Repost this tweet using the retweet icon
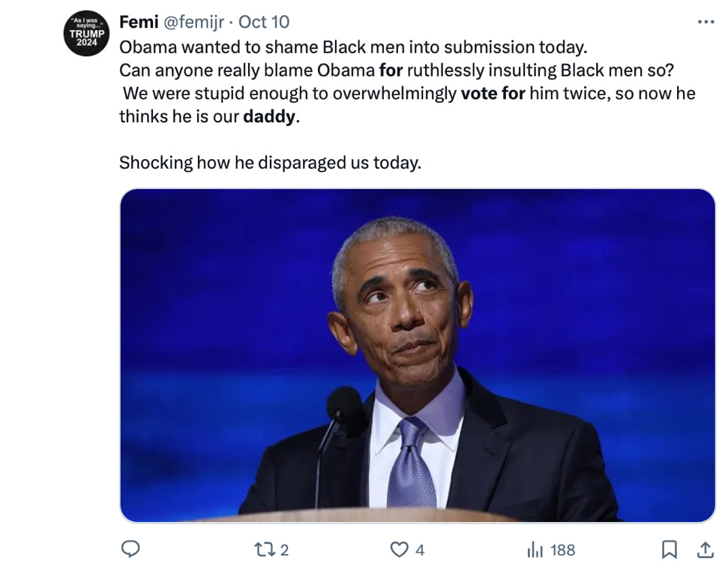The width and height of the screenshot is (728, 567). pos(263,550)
